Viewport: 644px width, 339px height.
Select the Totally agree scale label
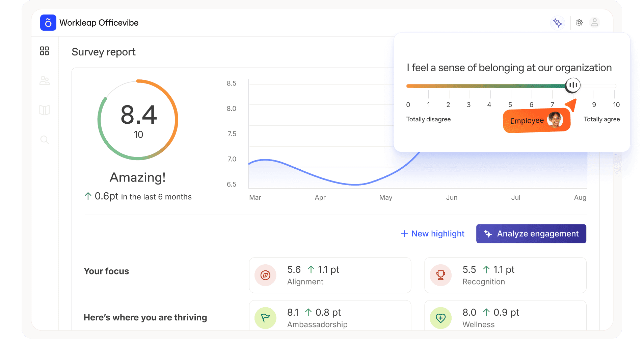pyautogui.click(x=601, y=119)
